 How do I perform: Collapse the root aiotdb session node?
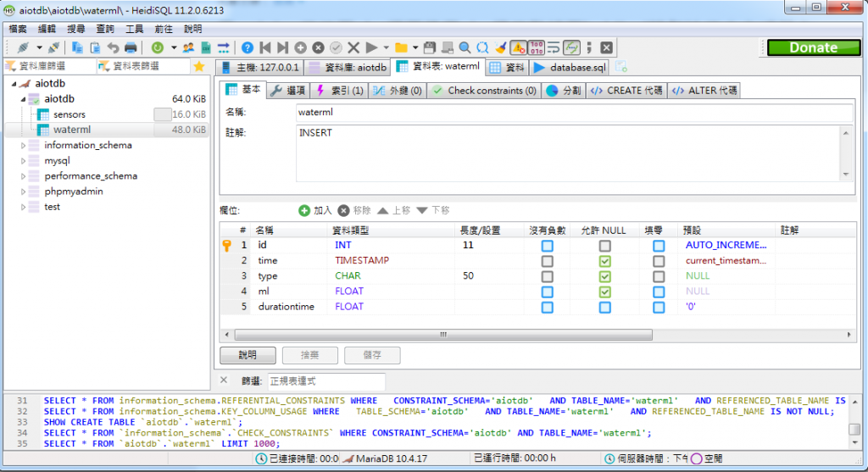[x=14, y=84]
